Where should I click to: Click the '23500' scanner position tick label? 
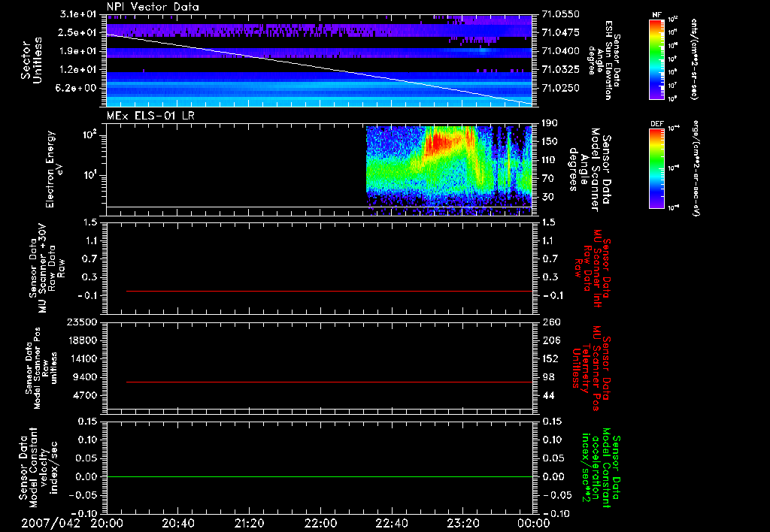[81, 322]
